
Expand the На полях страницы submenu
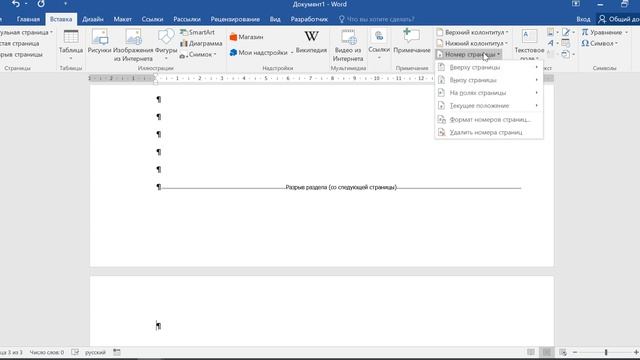click(489, 93)
